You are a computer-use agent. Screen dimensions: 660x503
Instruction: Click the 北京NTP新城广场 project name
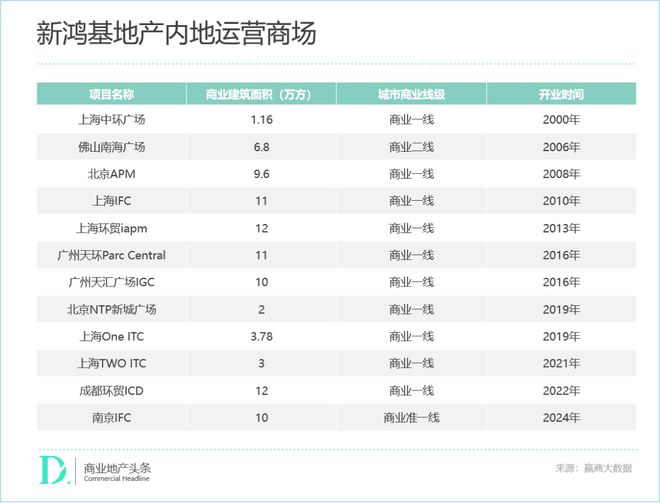(112, 309)
